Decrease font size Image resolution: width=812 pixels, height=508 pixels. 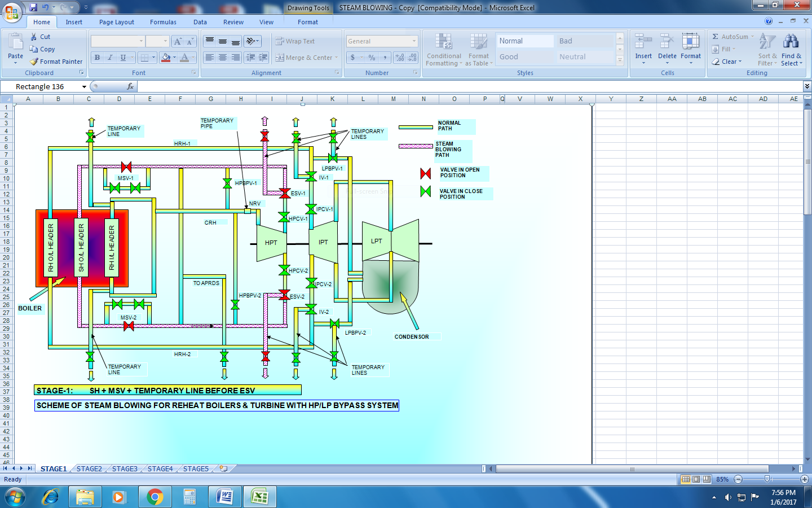190,41
